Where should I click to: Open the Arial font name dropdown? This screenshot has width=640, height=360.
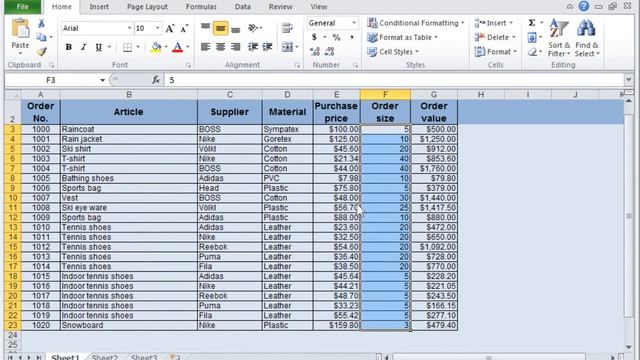[x=129, y=28]
